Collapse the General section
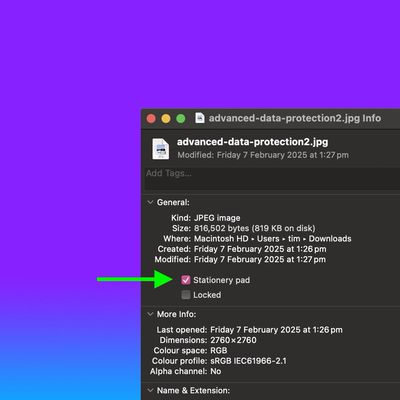Viewport: 400px width, 400px height. coord(150,202)
